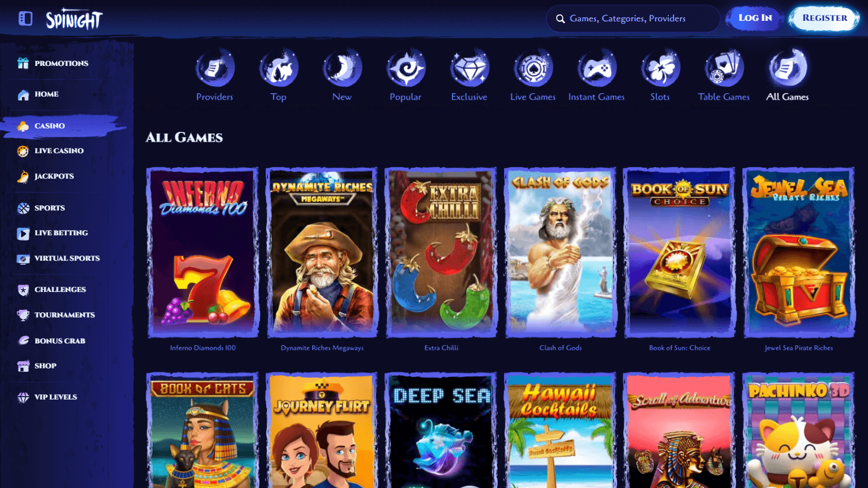Select the Popular category swirl icon
The width and height of the screenshot is (868, 488).
406,68
